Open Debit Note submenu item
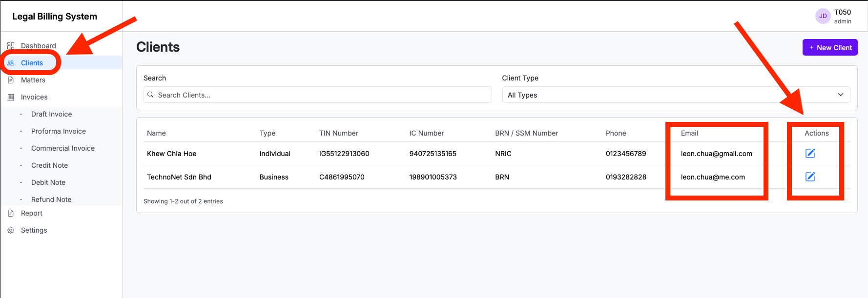Screen dimensions: 868x298 point(48,182)
